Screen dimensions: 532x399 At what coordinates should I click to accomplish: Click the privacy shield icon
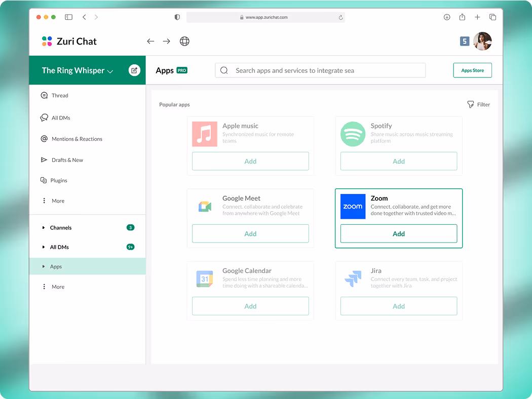(177, 17)
